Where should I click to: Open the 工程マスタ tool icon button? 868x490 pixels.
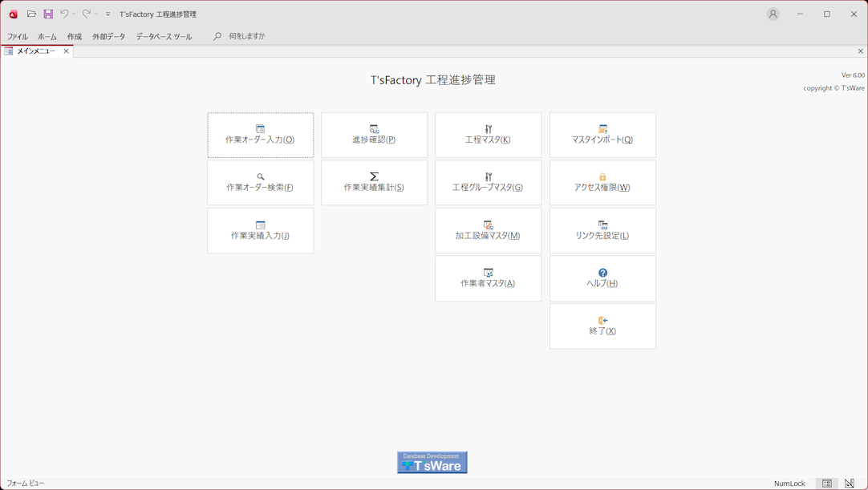point(488,135)
